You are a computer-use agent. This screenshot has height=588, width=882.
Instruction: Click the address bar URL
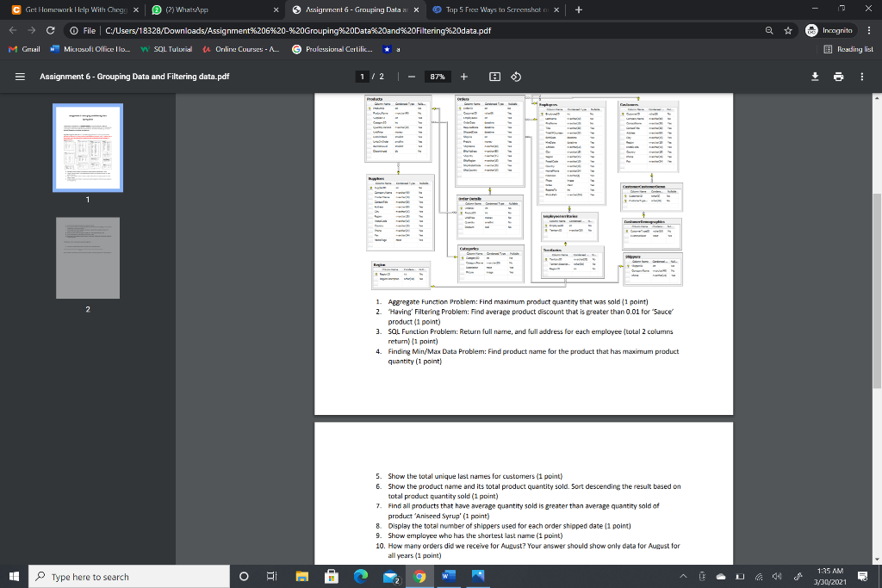tap(298, 30)
